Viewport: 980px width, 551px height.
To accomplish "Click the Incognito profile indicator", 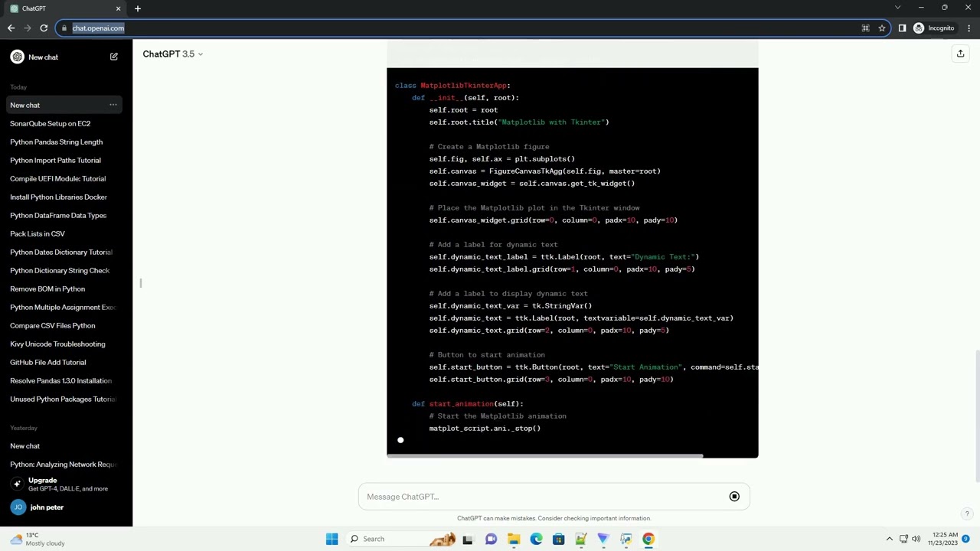I will pos(934,28).
